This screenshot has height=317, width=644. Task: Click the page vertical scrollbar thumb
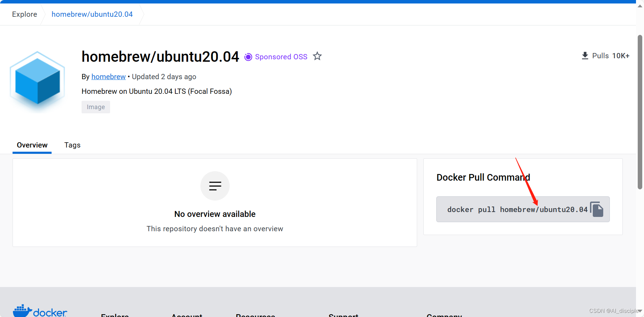pos(640,112)
